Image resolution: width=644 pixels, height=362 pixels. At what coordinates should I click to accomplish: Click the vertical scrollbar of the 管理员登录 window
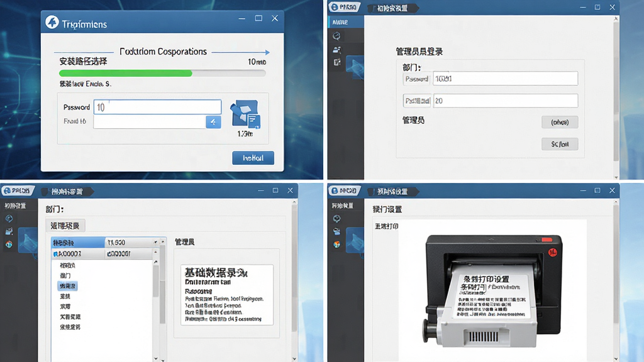click(616, 96)
